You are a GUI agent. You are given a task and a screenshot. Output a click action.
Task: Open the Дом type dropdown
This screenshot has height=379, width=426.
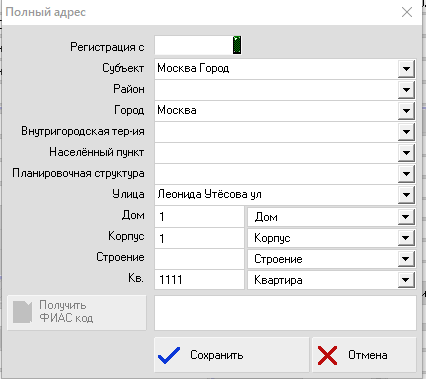pyautogui.click(x=406, y=217)
